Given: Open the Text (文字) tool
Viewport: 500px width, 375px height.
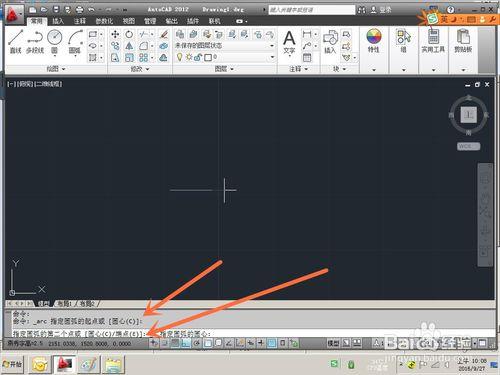Looking at the screenshot, I should [x=289, y=41].
